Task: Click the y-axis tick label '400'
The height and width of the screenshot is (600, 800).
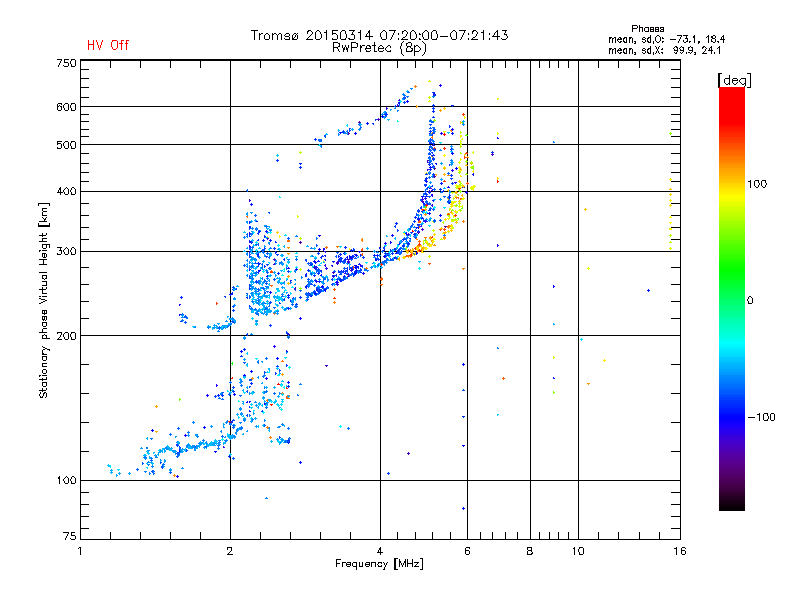Action: click(x=66, y=192)
